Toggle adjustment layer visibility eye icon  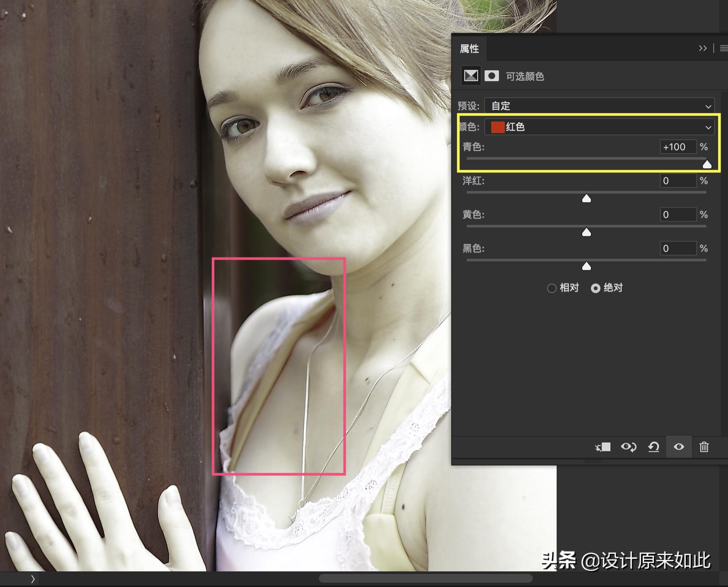coord(679,447)
